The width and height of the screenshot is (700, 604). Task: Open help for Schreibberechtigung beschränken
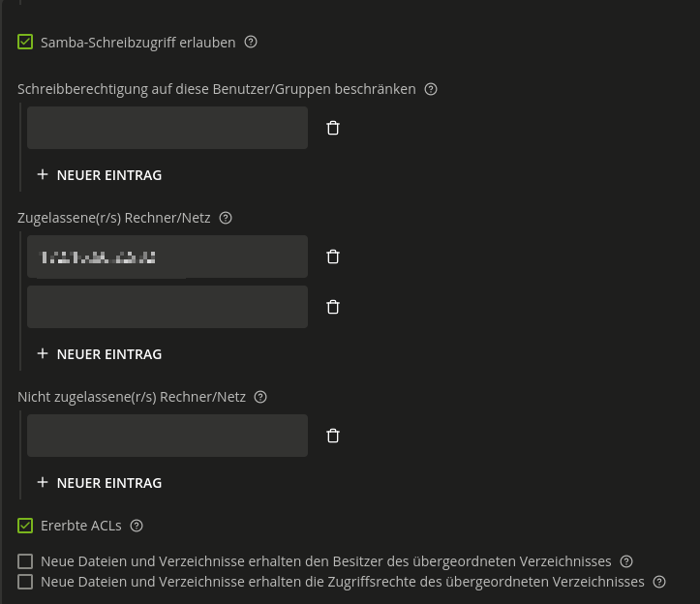click(431, 89)
